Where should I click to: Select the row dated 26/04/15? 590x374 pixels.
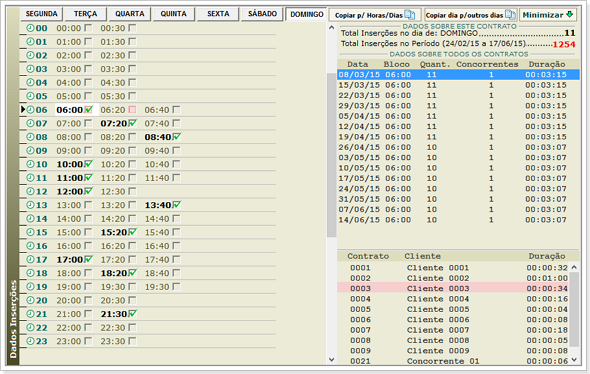click(458, 147)
